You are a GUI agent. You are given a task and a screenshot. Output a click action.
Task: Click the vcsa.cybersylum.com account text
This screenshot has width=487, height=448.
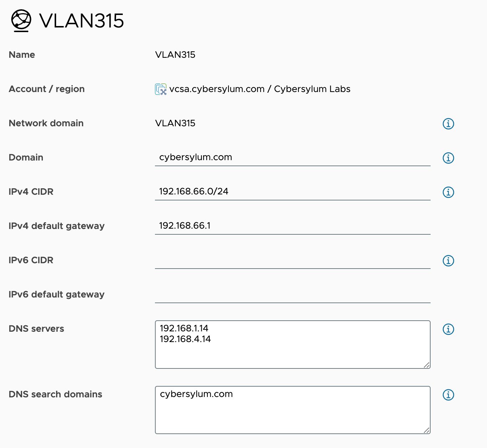217,89
